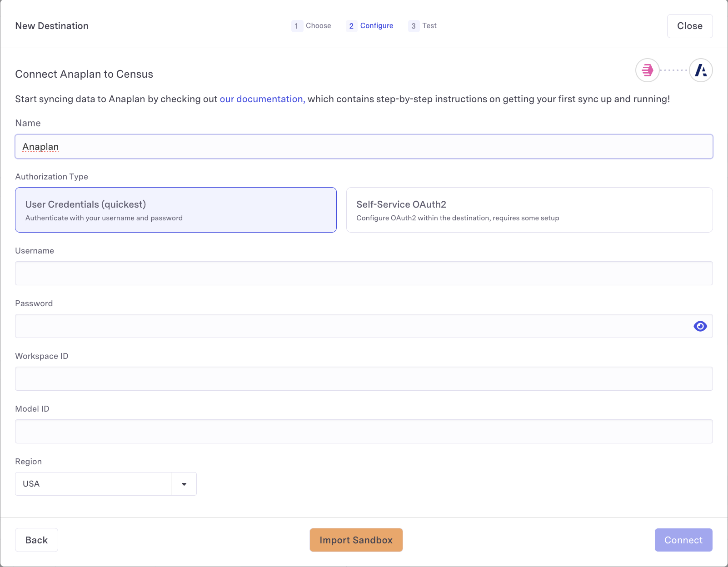Viewport: 728px width, 567px height.
Task: Close the New Destination dialog
Action: tap(689, 26)
